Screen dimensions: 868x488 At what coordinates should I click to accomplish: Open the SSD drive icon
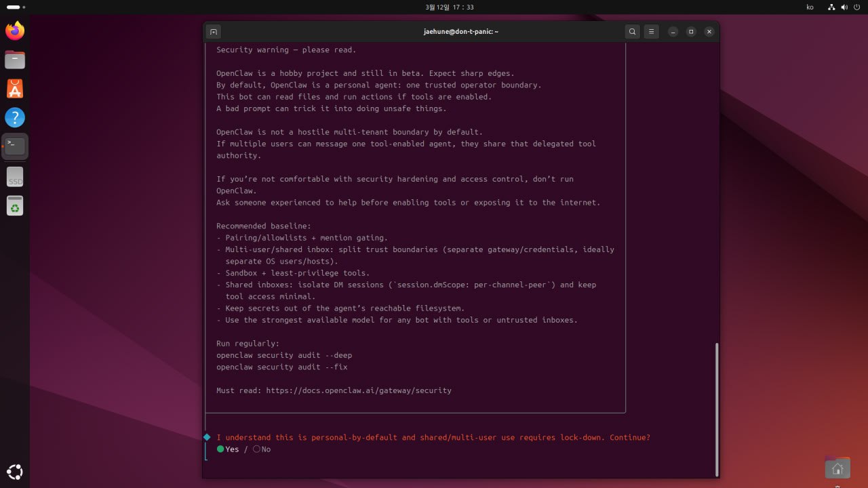(x=15, y=177)
